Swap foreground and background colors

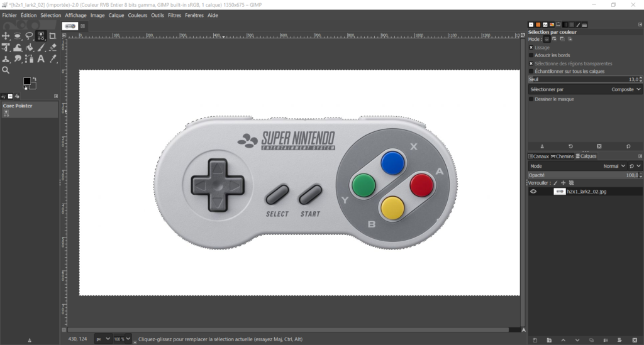pyautogui.click(x=35, y=79)
